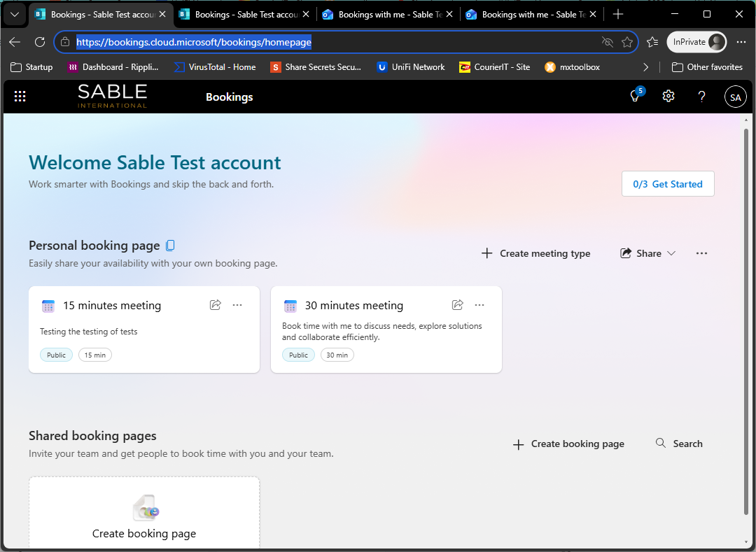Click 0/3 Get Started button
Screen dimensions: 756x552
point(668,184)
